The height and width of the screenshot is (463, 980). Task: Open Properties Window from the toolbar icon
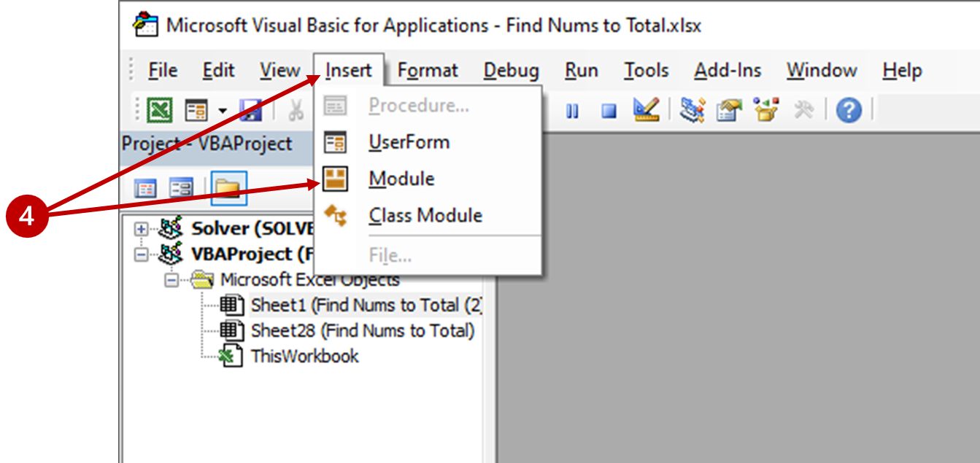pos(729,110)
